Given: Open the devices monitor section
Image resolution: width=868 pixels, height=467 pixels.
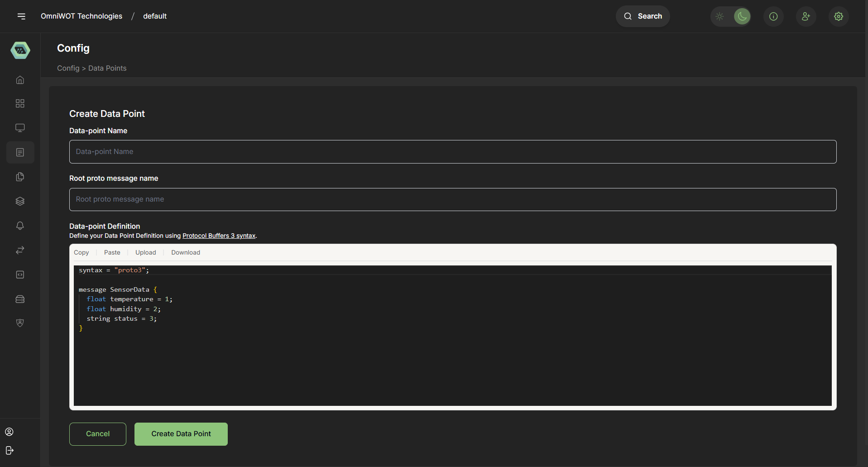Looking at the screenshot, I should coord(20,128).
